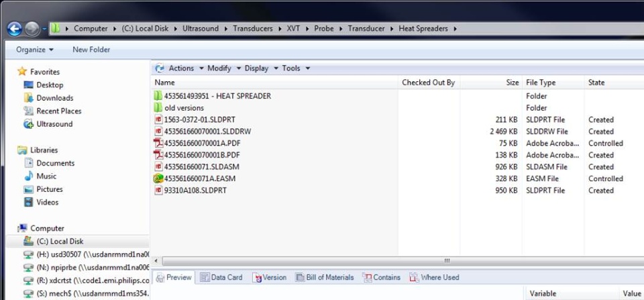The width and height of the screenshot is (644, 300).
Task: Click Transducers in the address breadcrumb
Action: pyautogui.click(x=253, y=28)
